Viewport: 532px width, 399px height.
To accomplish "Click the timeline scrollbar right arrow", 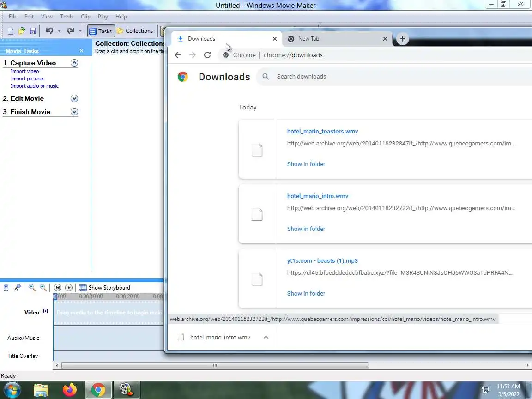I will click(527, 365).
